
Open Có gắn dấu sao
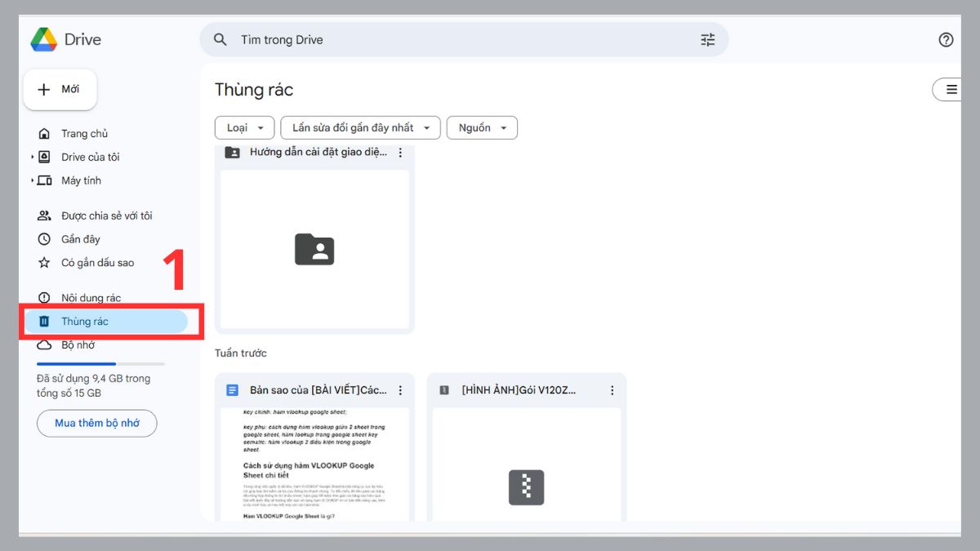tap(97, 263)
